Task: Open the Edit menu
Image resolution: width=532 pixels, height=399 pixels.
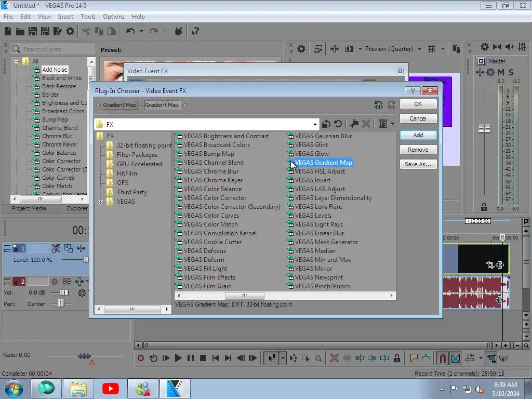Action: pyautogui.click(x=25, y=16)
